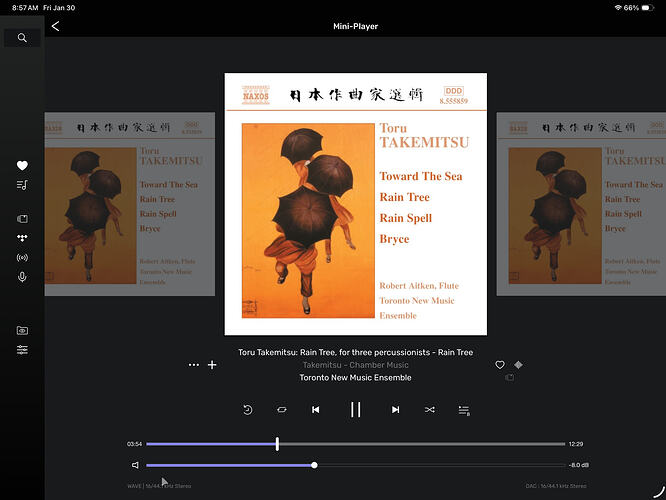The height and width of the screenshot is (500, 666).
Task: Click the WAVE source format label
Action: click(159, 486)
